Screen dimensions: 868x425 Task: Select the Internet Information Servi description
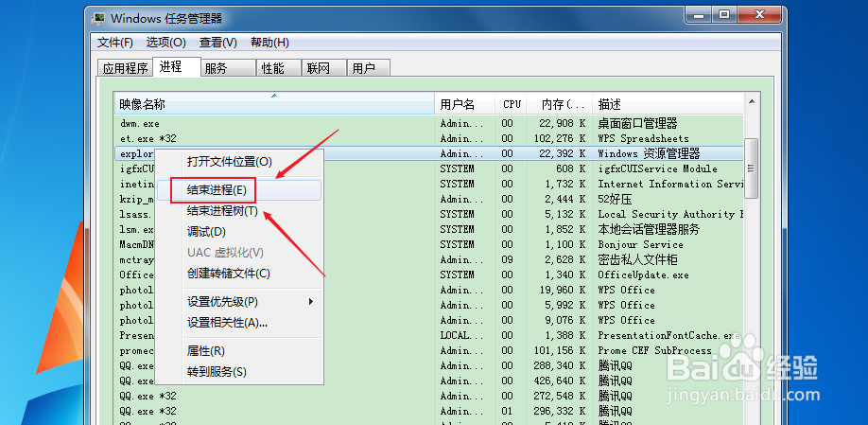[670, 184]
